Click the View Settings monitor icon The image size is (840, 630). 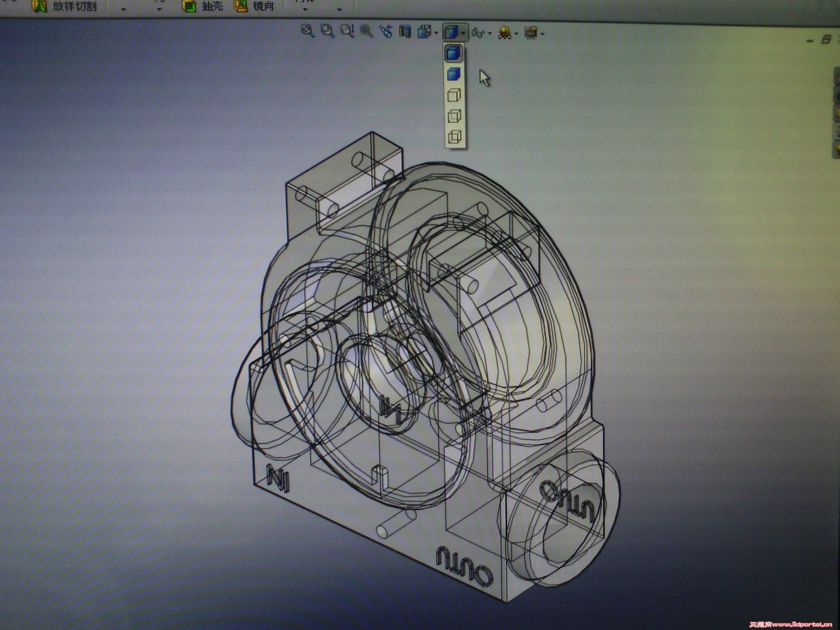[x=531, y=33]
